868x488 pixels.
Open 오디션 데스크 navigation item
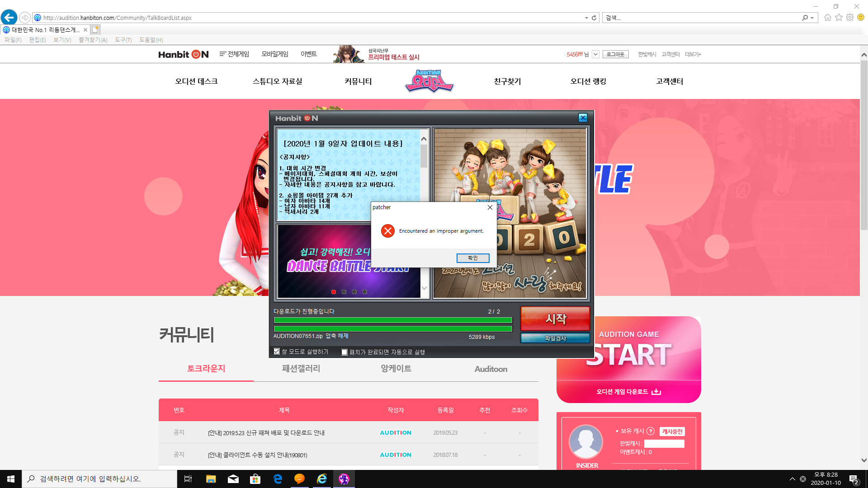[x=197, y=81]
